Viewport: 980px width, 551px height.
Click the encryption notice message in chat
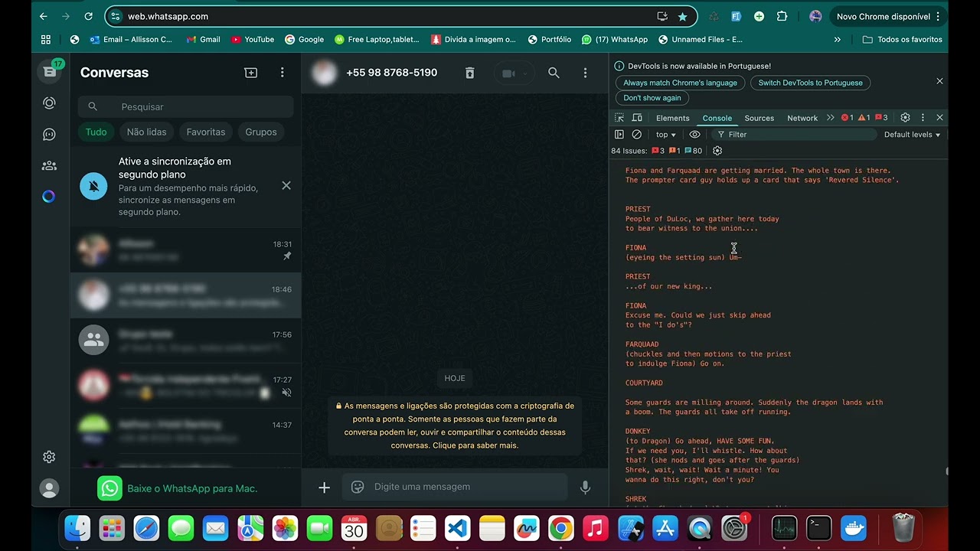[455, 425]
